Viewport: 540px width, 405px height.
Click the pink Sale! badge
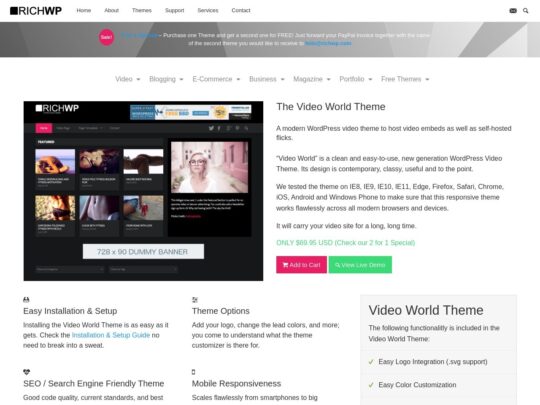(x=106, y=37)
